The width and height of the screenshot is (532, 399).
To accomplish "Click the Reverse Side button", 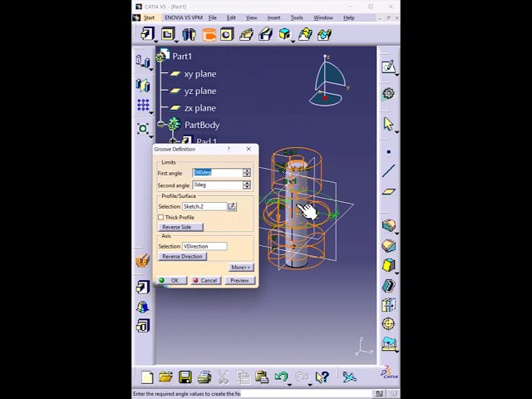I will pos(180,227).
